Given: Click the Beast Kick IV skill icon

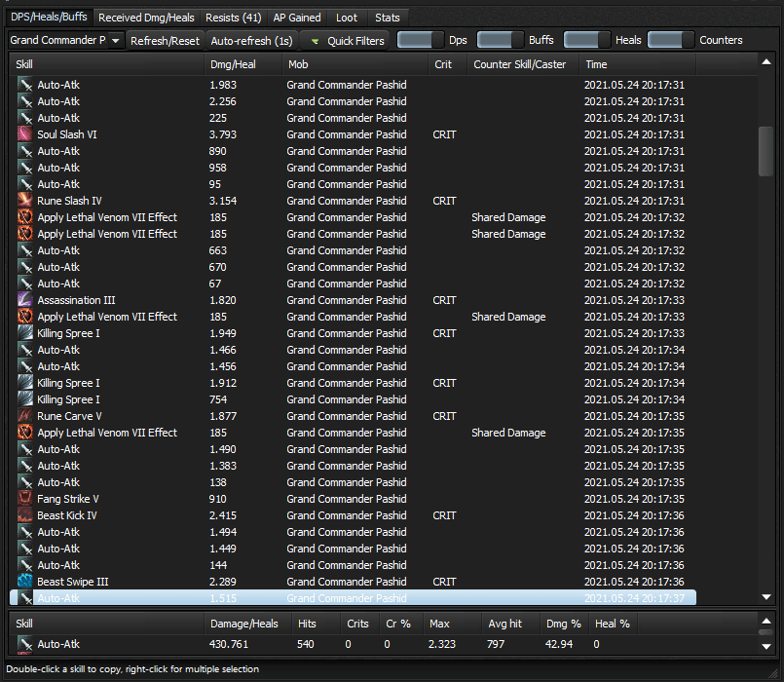Looking at the screenshot, I should pyautogui.click(x=25, y=515).
